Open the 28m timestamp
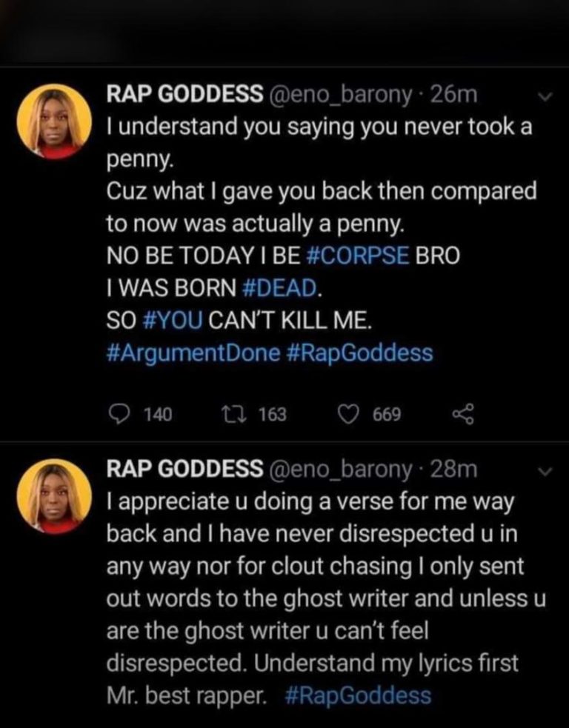 454,469
